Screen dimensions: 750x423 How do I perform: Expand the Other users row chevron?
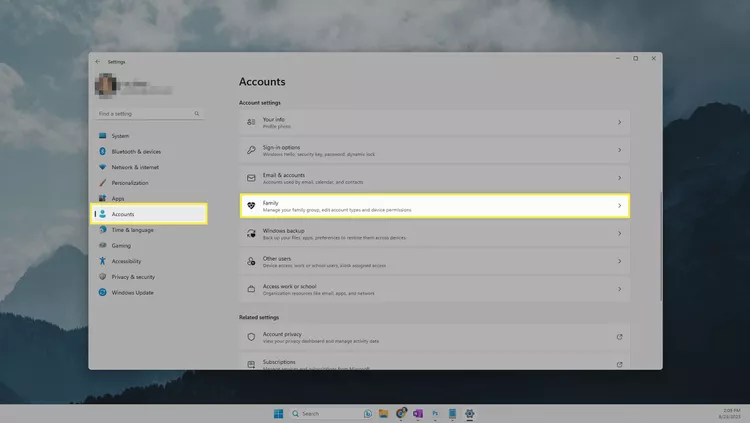point(619,262)
